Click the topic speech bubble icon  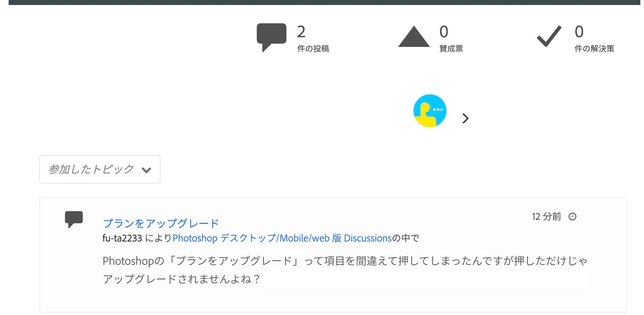click(74, 220)
